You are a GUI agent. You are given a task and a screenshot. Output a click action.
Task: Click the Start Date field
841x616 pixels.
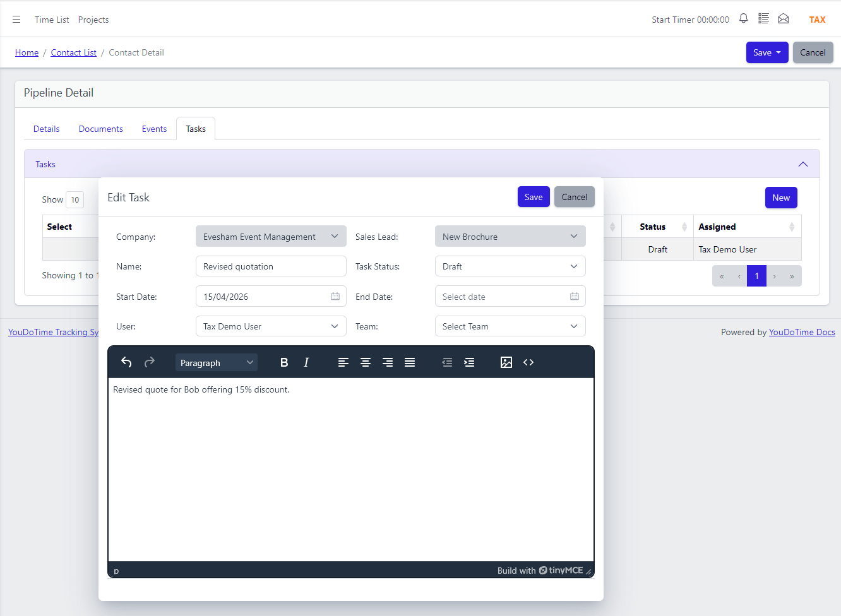tap(271, 296)
